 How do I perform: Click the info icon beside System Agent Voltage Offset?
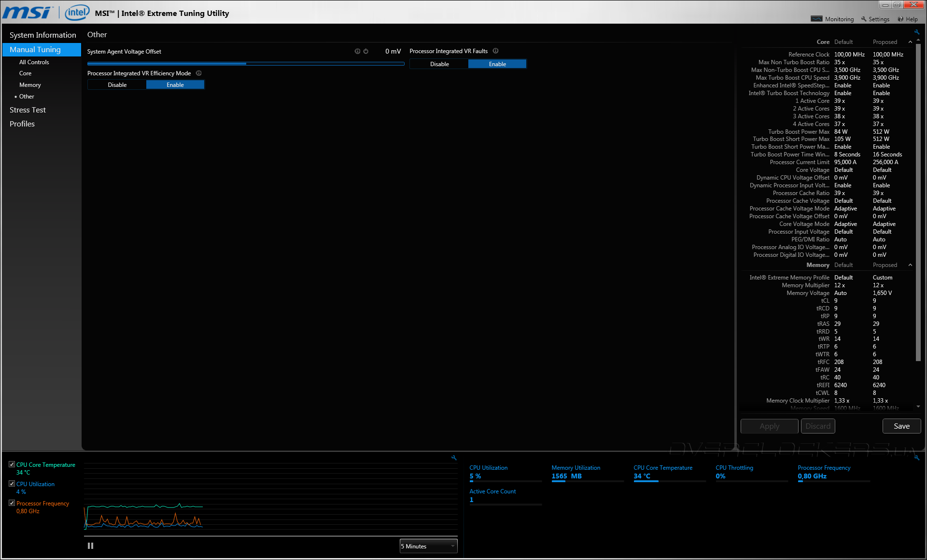(x=357, y=51)
